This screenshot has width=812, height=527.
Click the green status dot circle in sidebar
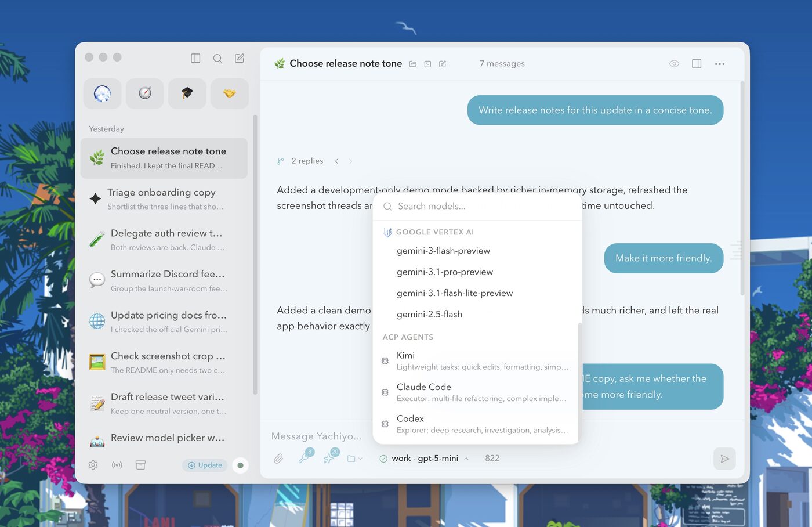click(240, 465)
